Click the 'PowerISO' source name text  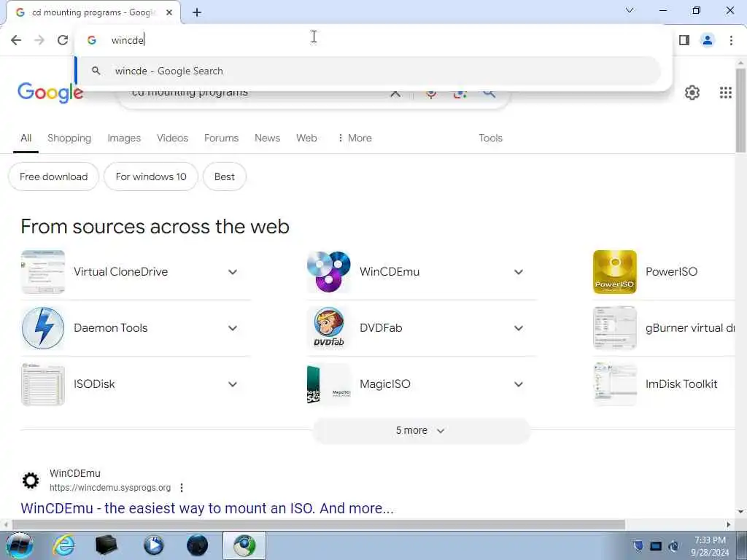coord(671,272)
